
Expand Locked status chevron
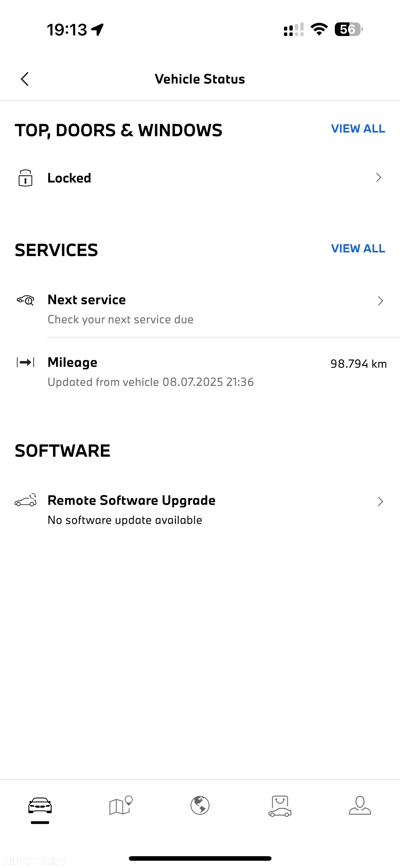379,178
